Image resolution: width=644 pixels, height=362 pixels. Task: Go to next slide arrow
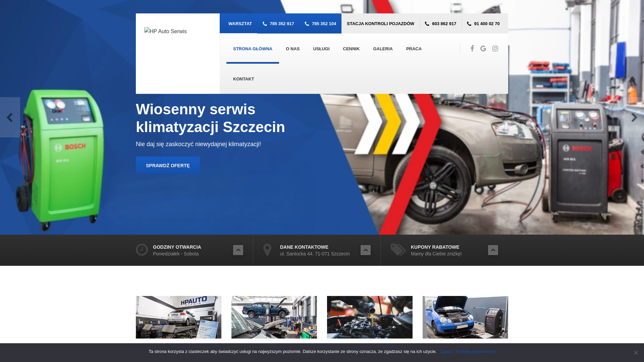[x=634, y=117]
